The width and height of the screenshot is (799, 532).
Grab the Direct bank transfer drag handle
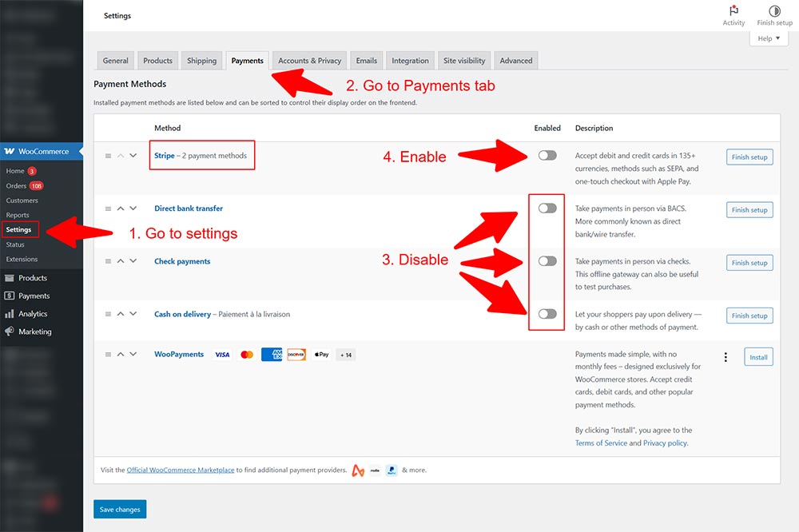tap(108, 208)
